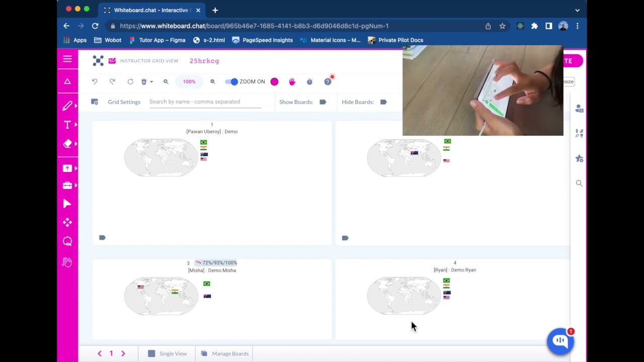Expand the Eraser tool options arrow

[76, 144]
